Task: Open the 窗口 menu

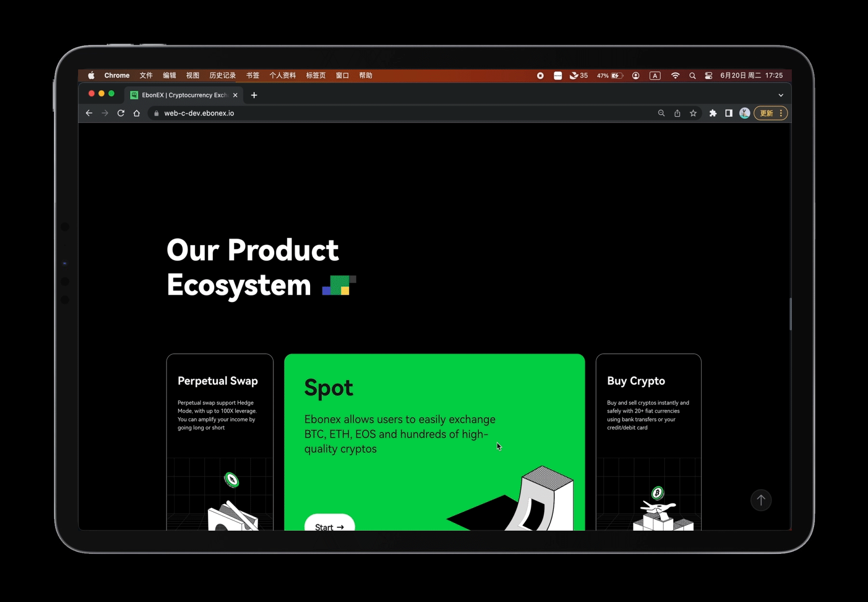Action: click(x=342, y=75)
